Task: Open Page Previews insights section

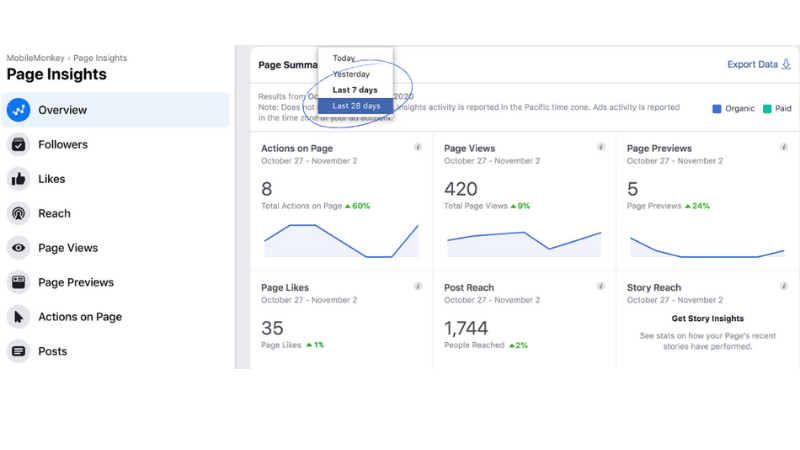Action: 115,282
